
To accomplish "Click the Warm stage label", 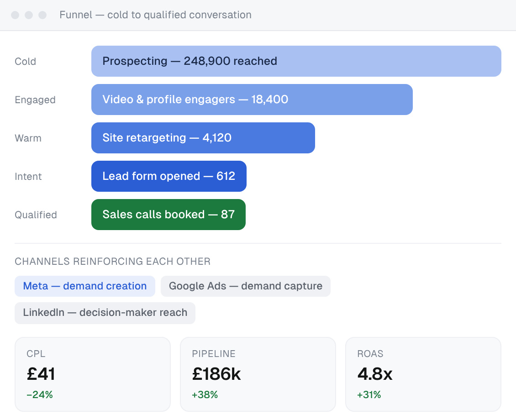I will pyautogui.click(x=28, y=138).
